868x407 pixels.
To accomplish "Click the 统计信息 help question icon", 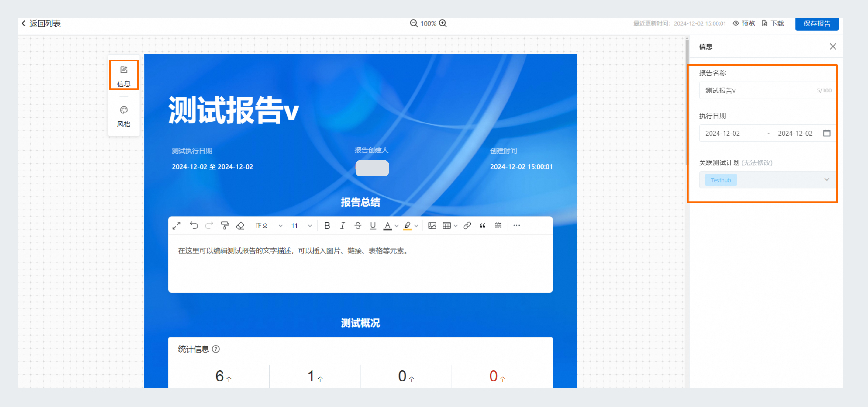I will [216, 349].
